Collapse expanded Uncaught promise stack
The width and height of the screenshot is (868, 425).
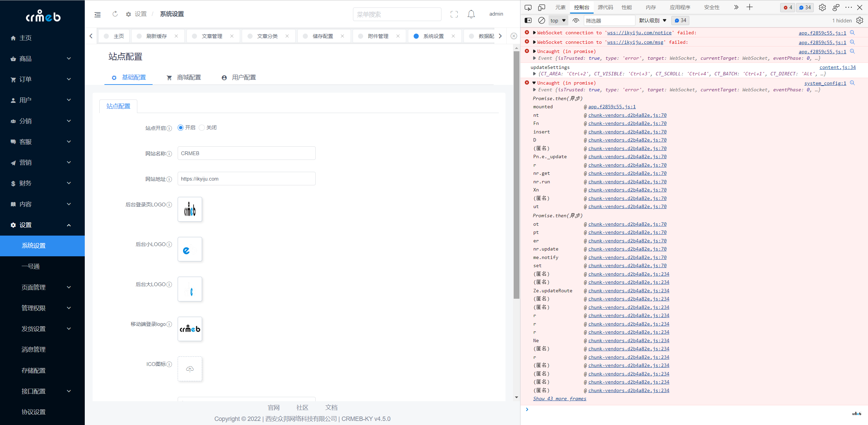(x=534, y=83)
